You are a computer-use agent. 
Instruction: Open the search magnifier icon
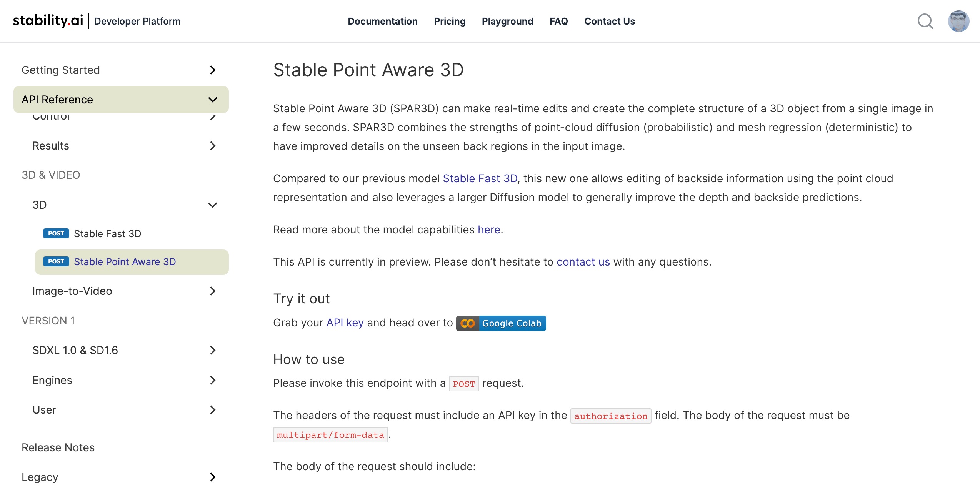coord(925,22)
